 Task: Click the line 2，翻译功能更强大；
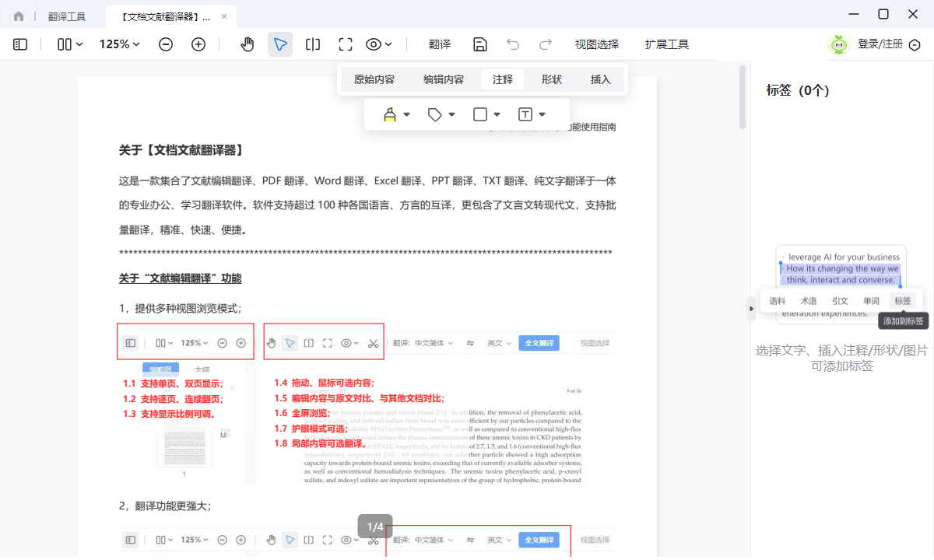164,506
